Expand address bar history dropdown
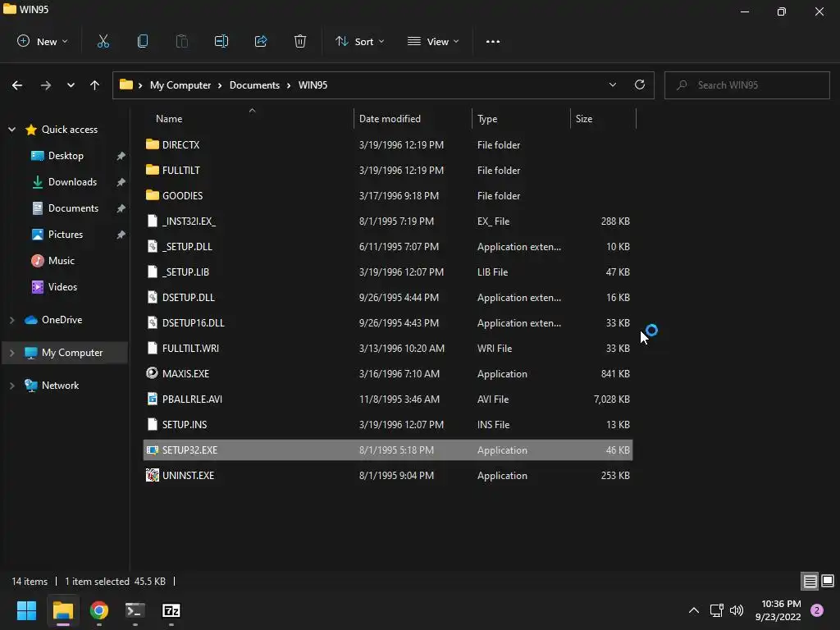 point(612,84)
